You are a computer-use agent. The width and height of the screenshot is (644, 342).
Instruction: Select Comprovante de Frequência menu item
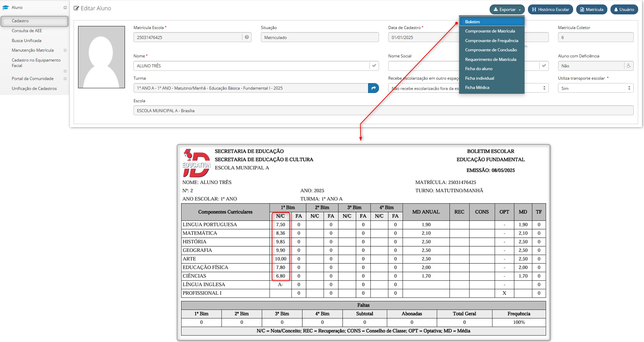[492, 41]
